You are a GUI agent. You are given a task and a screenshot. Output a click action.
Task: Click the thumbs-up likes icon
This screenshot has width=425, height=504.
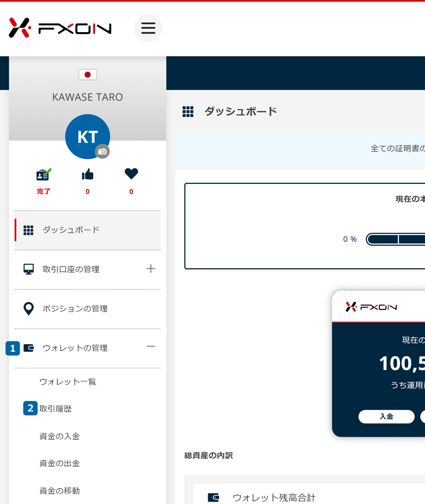tap(87, 174)
